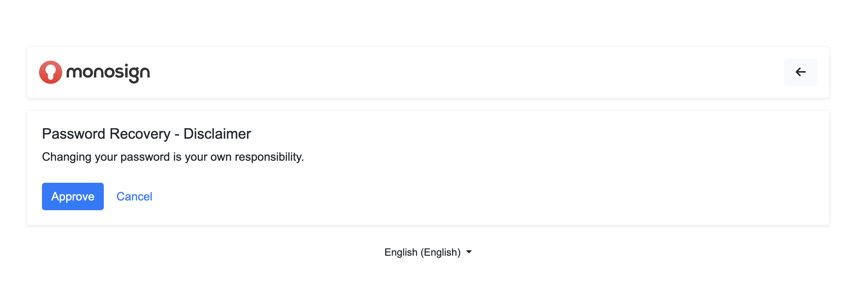Click the back arrow icon
868x294 pixels.
tap(800, 72)
